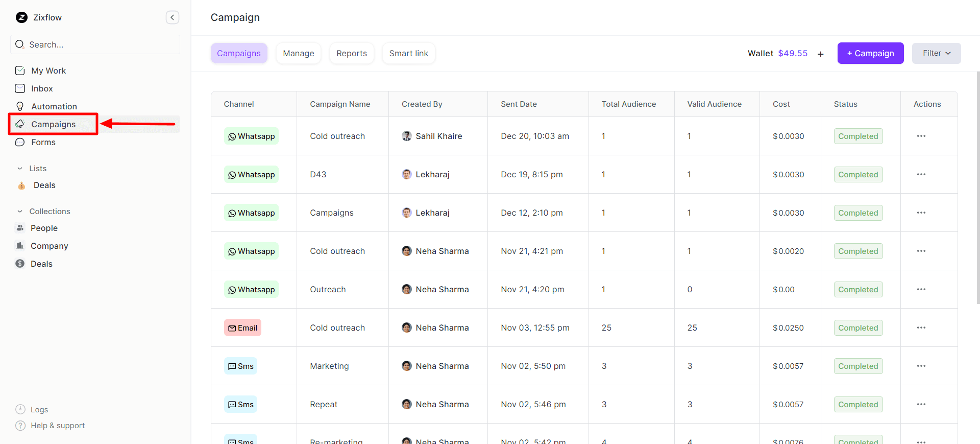Viewport: 980px width, 444px height.
Task: Click creator Sahil Khaire
Action: 432,136
